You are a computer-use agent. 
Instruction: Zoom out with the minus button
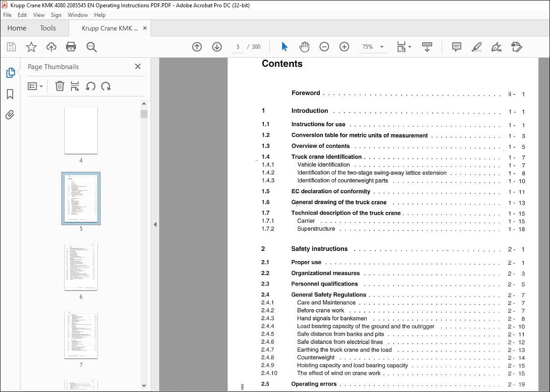324,47
